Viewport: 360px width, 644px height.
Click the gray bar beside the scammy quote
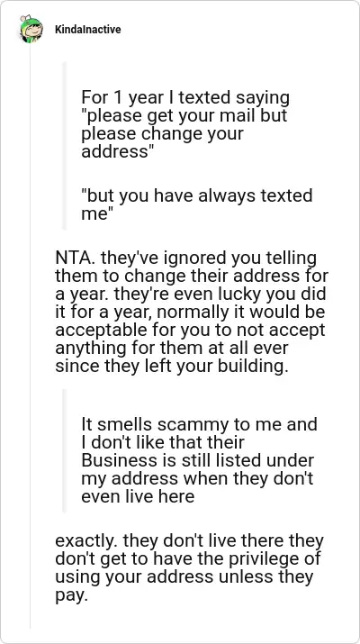point(64,451)
